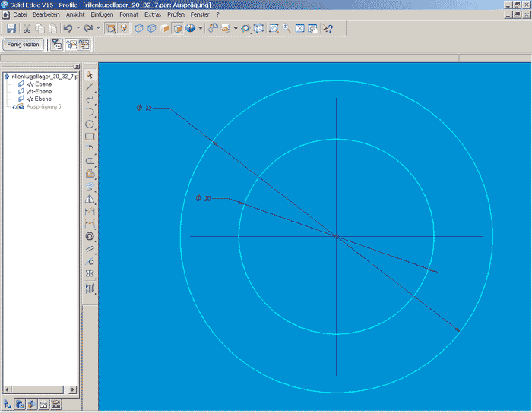This screenshot has height=413, width=532.
Task: Click the pan view icon
Action: coord(258,28)
